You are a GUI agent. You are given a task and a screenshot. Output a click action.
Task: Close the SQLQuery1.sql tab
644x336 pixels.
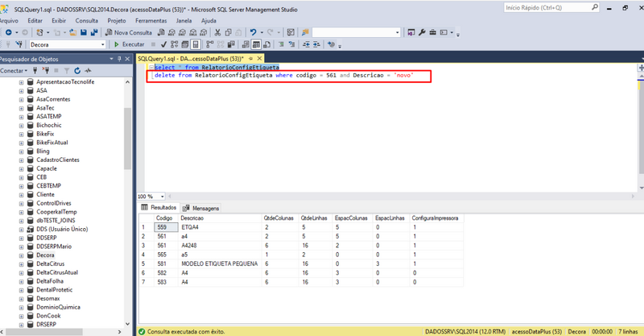point(259,59)
